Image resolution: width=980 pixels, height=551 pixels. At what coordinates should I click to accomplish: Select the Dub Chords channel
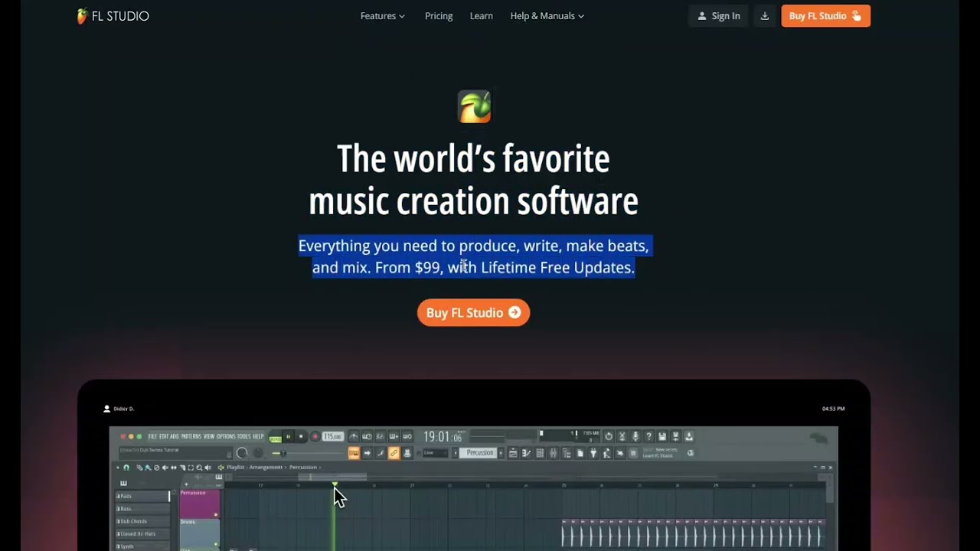(x=142, y=521)
